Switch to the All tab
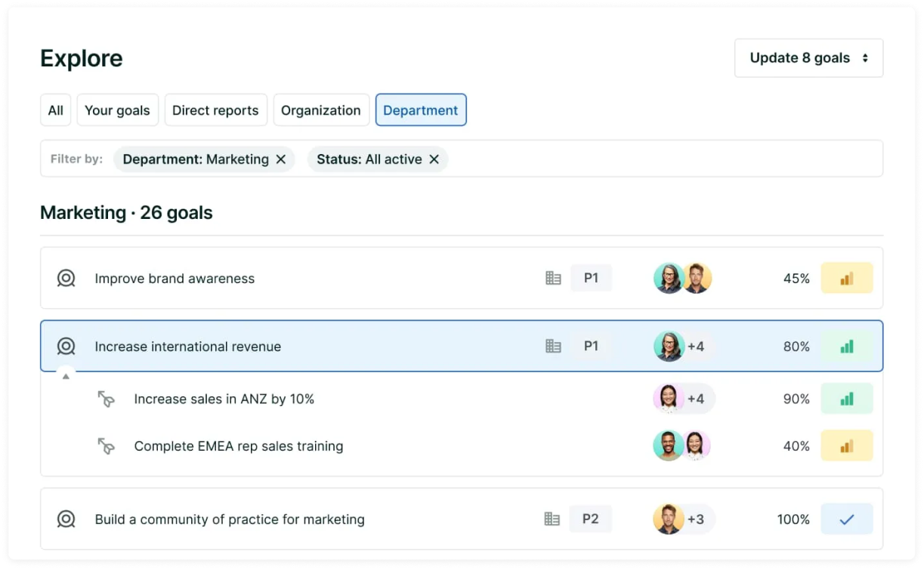Image resolution: width=924 pixels, height=570 pixels. pyautogui.click(x=56, y=110)
